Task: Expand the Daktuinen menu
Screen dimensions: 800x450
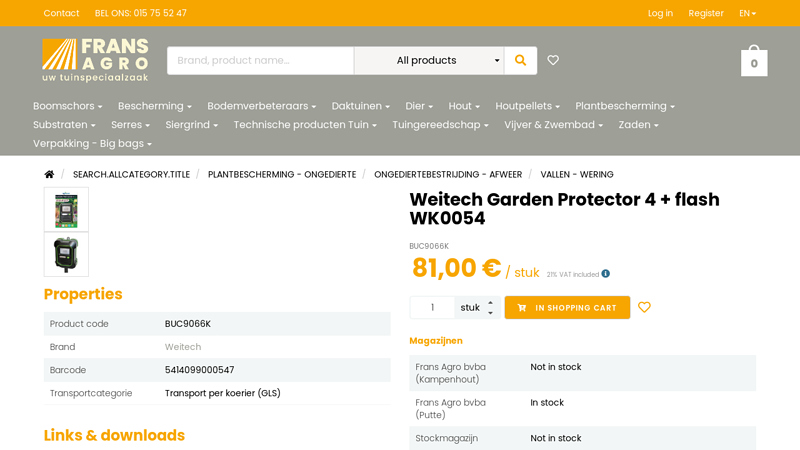Action: click(x=360, y=106)
